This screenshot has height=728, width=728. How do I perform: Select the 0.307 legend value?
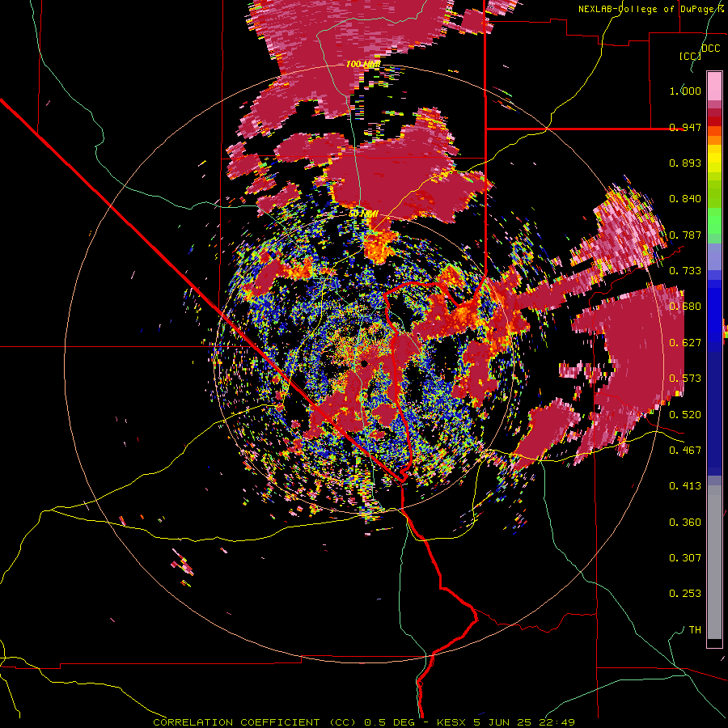[685, 558]
